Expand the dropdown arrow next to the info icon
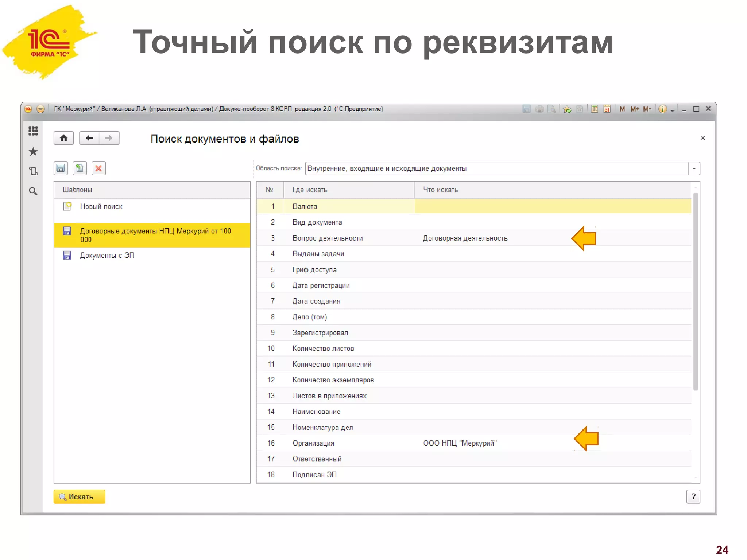The width and height of the screenshot is (747, 560). (x=672, y=110)
